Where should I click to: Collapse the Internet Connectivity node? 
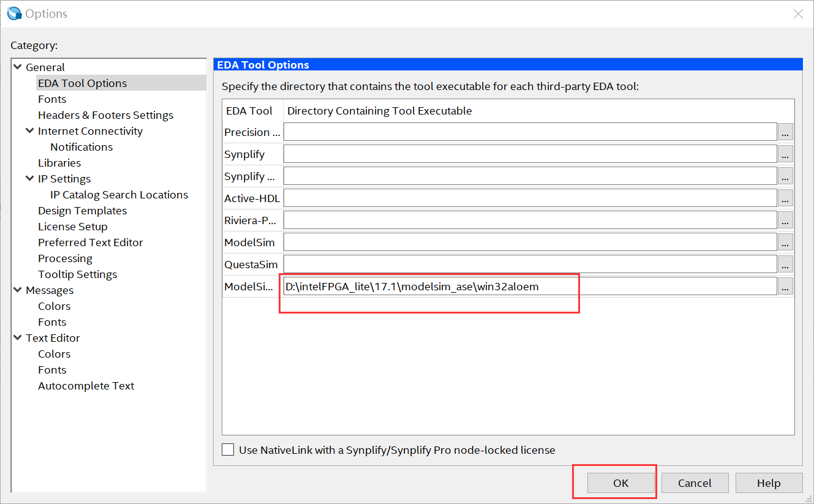(x=30, y=130)
